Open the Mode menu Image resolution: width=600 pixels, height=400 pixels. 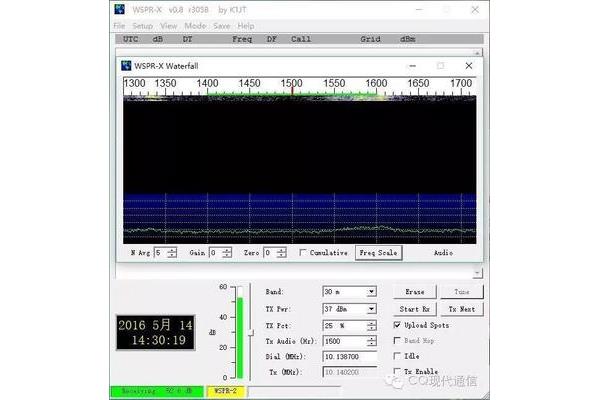click(195, 26)
